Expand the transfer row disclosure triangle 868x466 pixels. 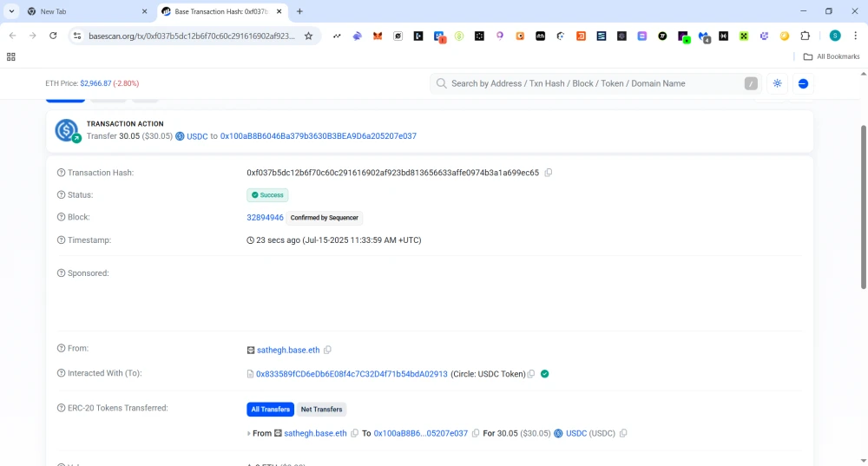249,433
